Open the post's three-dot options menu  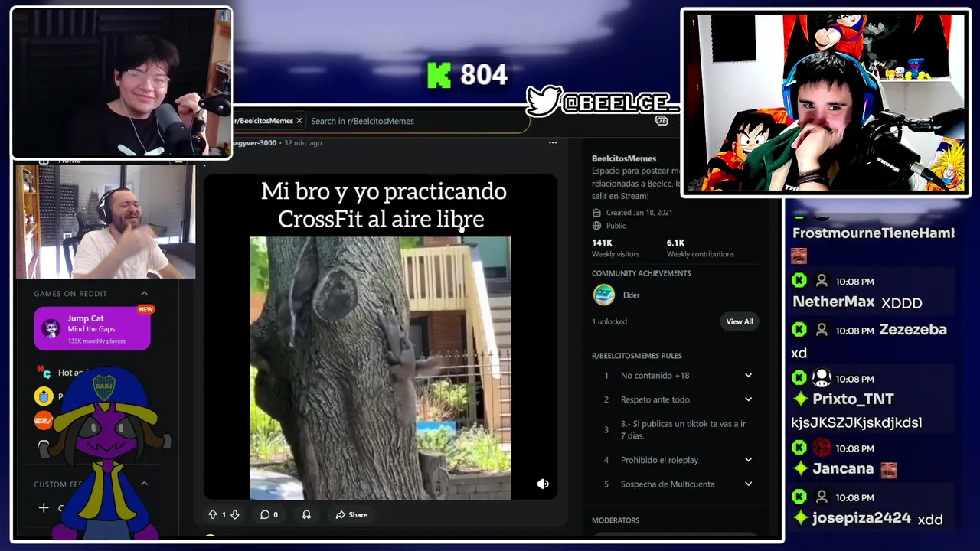[553, 142]
